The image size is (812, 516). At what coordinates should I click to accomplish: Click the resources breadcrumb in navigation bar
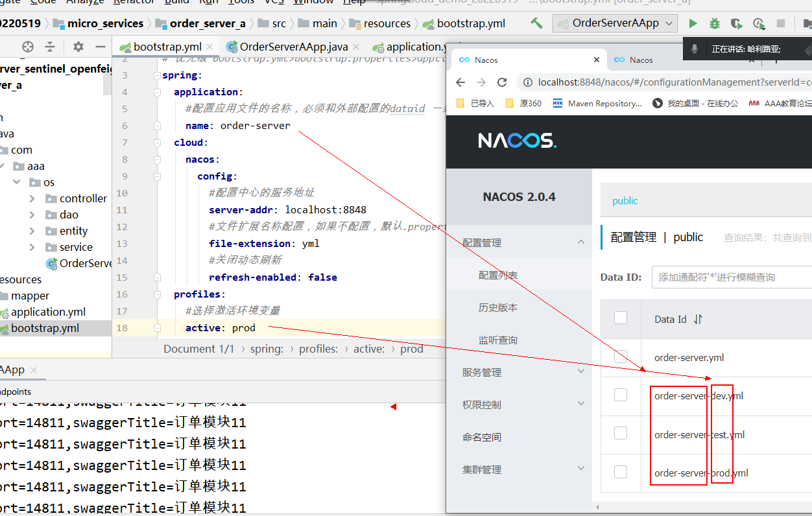[x=387, y=23]
